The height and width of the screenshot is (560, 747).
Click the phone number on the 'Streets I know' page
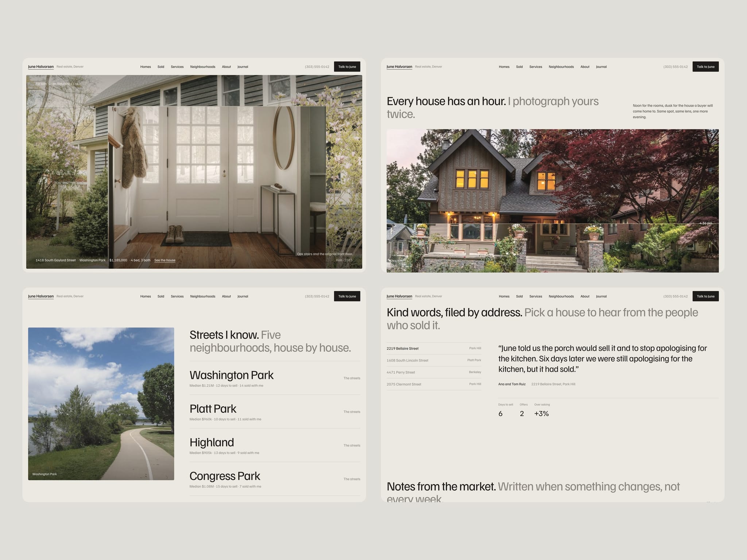point(317,296)
